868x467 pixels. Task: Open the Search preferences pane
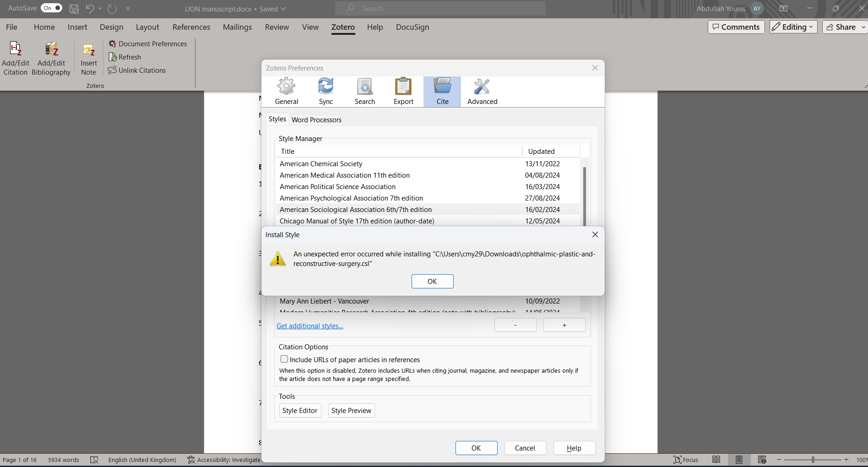(x=364, y=92)
